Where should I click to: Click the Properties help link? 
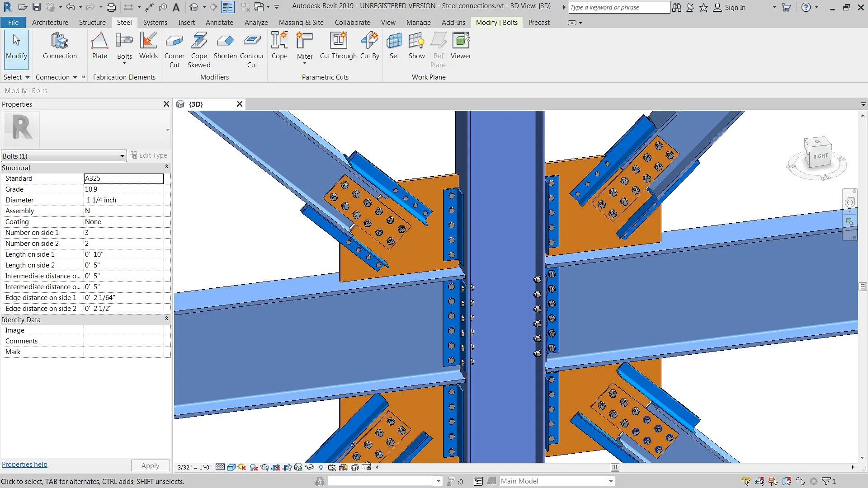[x=24, y=465]
